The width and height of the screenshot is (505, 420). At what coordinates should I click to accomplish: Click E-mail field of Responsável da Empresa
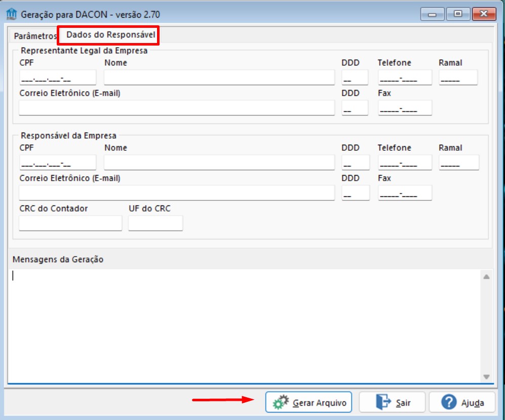click(x=177, y=193)
